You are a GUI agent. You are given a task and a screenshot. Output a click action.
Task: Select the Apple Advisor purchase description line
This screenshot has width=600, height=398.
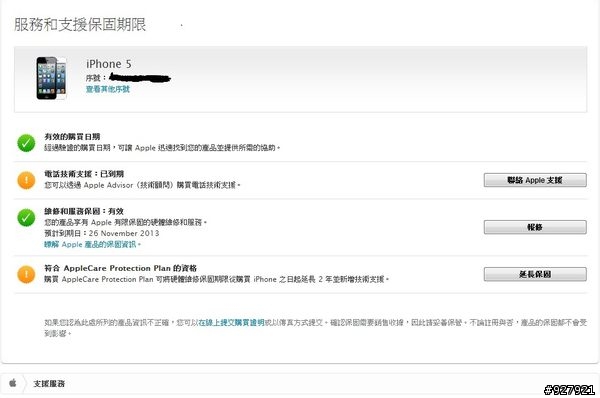pos(142,185)
